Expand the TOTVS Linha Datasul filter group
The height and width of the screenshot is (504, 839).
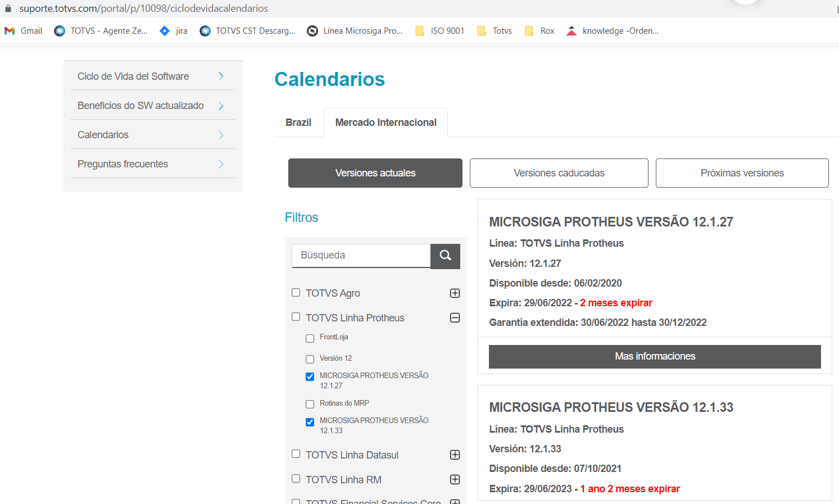tap(455, 455)
